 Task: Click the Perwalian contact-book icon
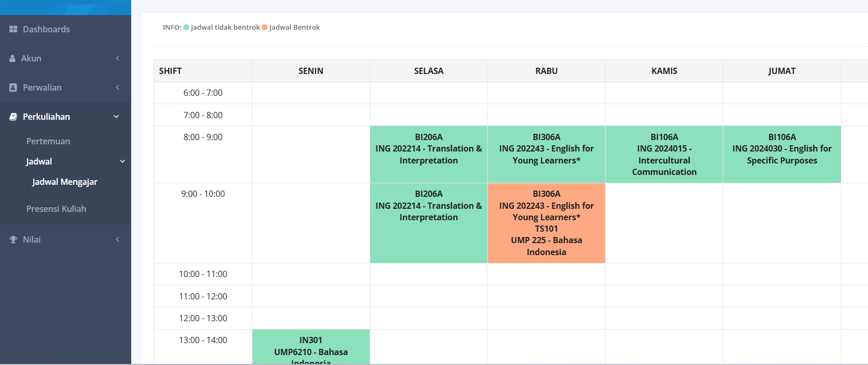13,87
